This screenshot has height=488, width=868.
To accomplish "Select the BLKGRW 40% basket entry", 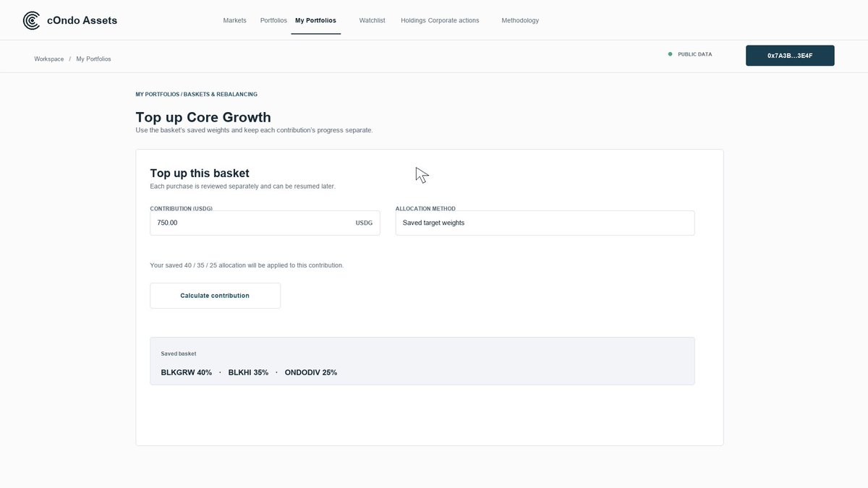I will [186, 372].
